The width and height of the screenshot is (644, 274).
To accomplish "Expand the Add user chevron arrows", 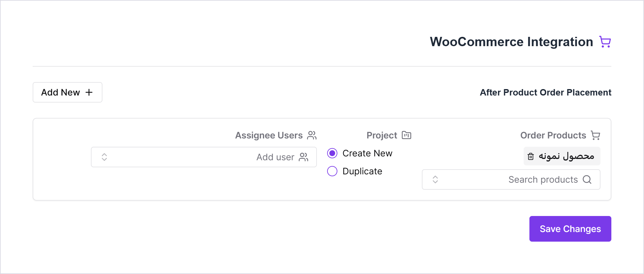I will coord(104,157).
